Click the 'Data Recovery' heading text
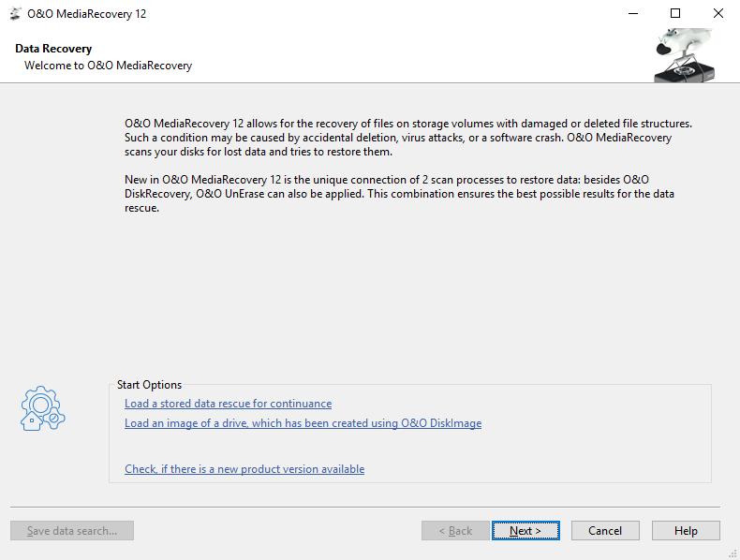Image resolution: width=740 pixels, height=560 pixels. 53,49
